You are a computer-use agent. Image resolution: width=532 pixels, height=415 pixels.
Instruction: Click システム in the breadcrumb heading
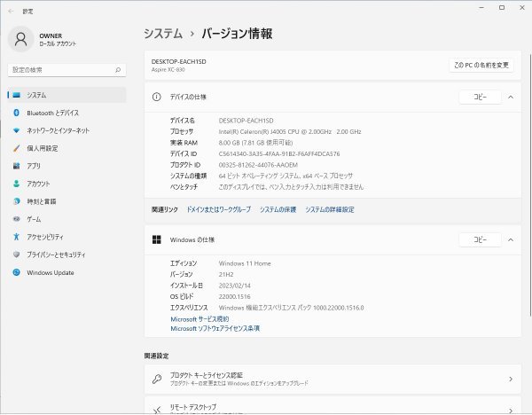pos(163,34)
